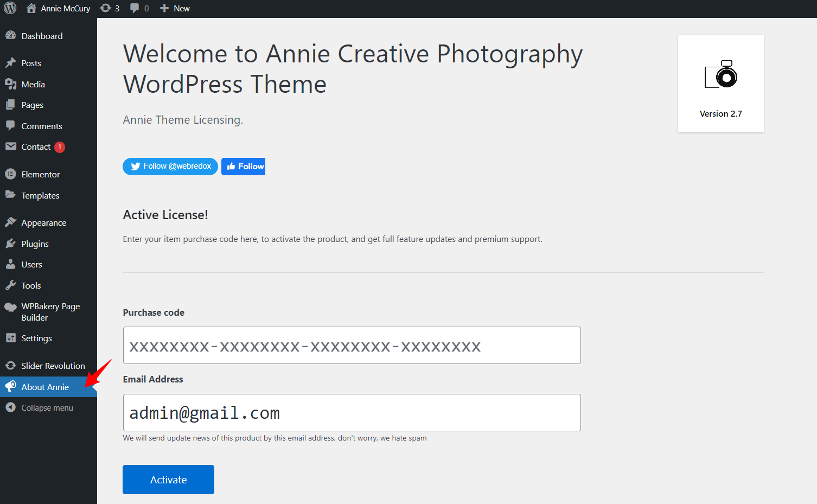Image resolution: width=817 pixels, height=504 pixels.
Task: Focus the Purchase code input field
Action: [x=352, y=345]
